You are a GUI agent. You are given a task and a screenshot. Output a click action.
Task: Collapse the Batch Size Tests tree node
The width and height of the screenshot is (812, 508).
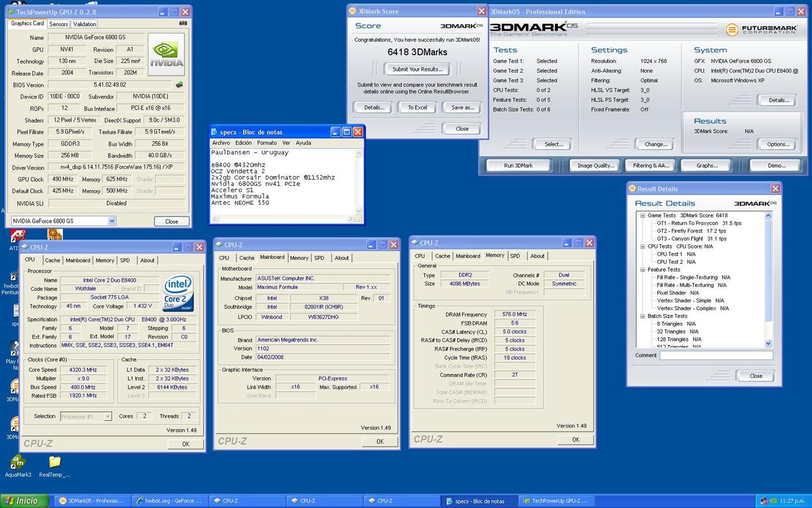tap(643, 316)
